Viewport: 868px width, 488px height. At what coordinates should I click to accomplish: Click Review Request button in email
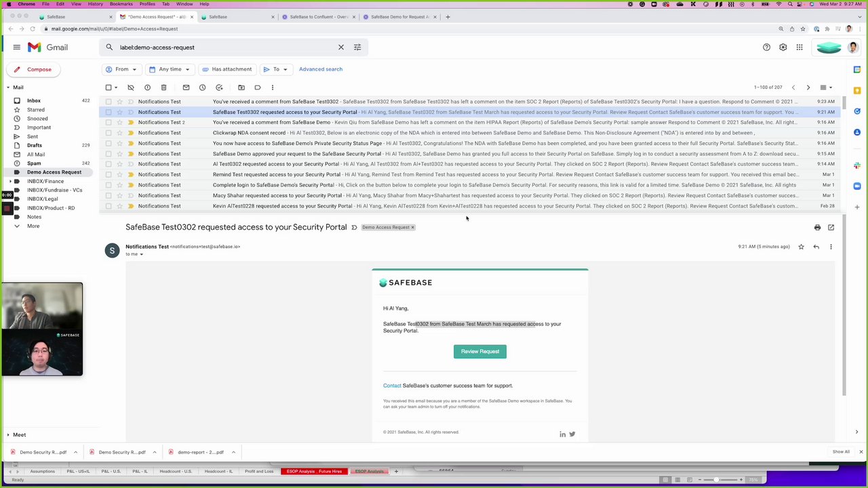tap(480, 351)
